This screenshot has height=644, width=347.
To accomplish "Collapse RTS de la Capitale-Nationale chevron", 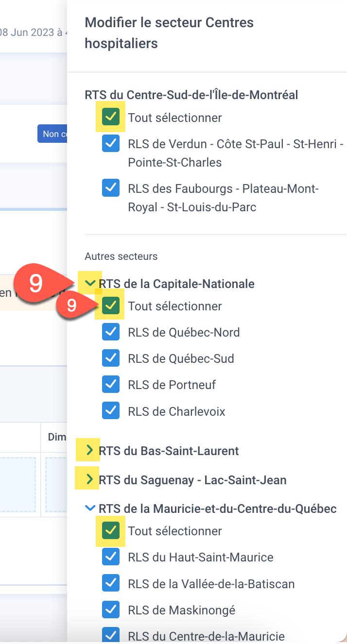I will [90, 283].
